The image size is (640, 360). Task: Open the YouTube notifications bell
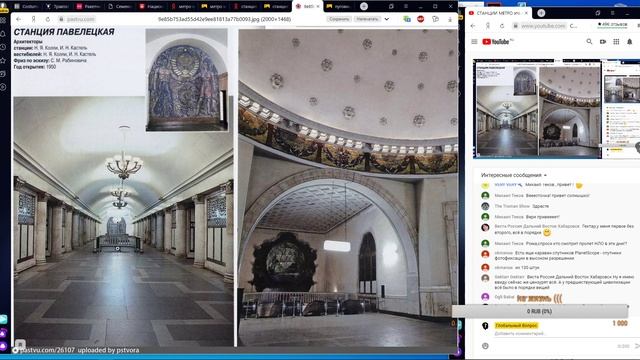click(630, 42)
